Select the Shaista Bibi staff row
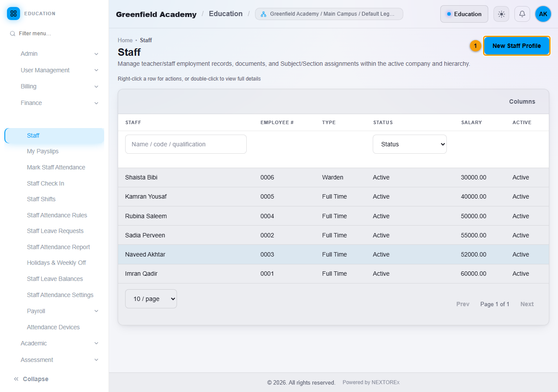 pos(333,177)
